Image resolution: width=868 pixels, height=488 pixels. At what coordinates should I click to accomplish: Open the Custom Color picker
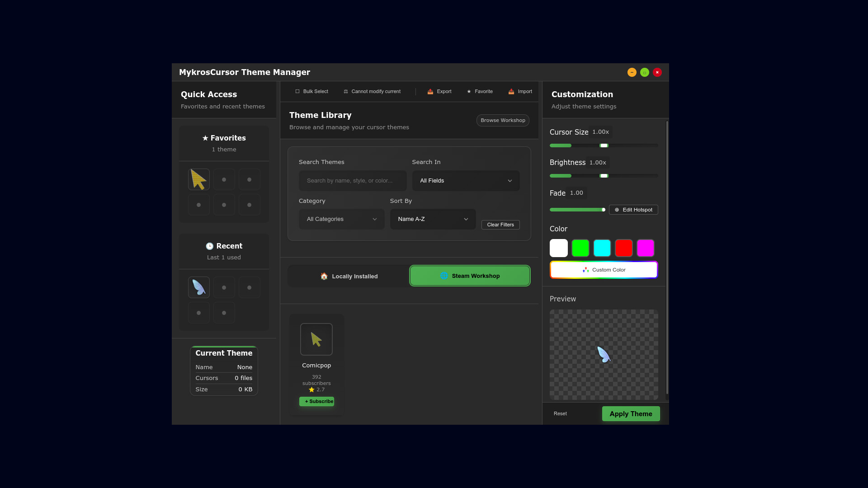click(x=604, y=270)
